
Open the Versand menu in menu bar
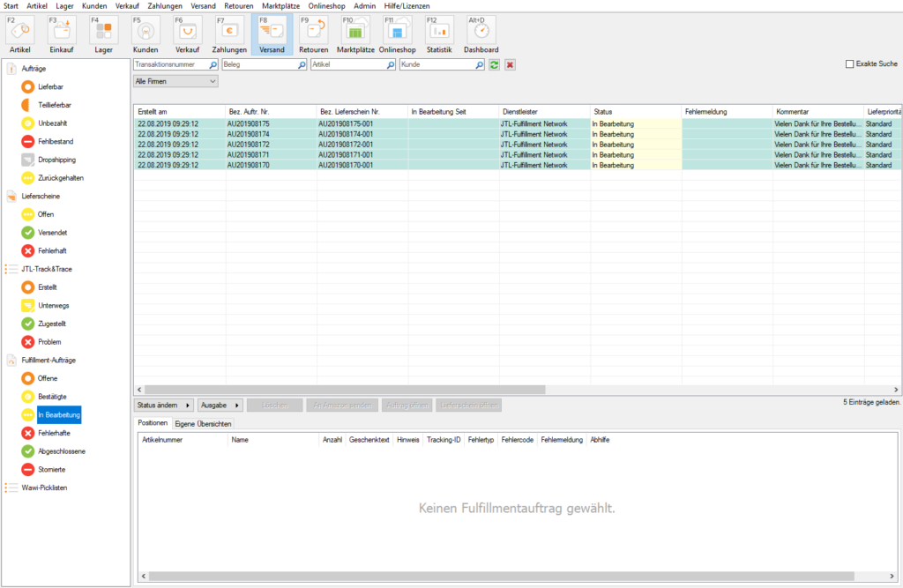point(203,6)
